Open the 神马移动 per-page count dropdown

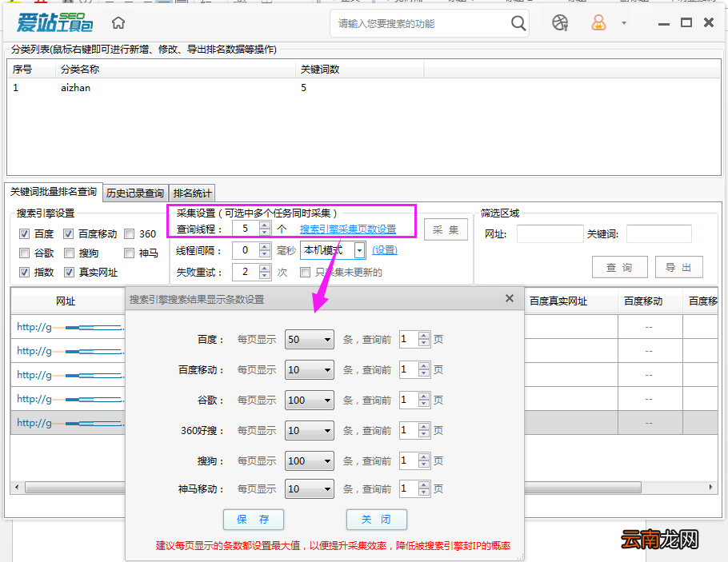click(x=310, y=488)
